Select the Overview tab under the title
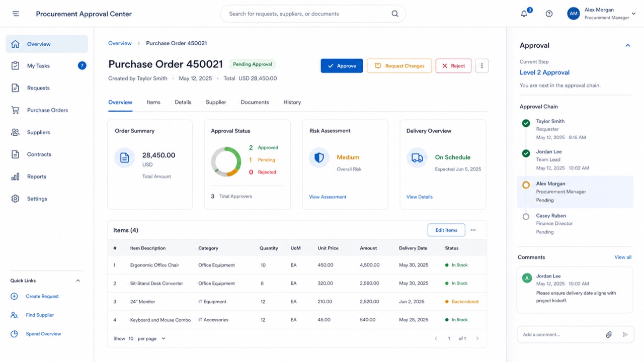 point(120,102)
